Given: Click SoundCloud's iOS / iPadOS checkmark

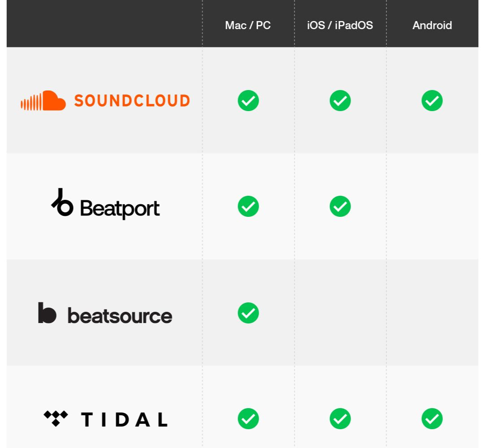Looking at the screenshot, I should pyautogui.click(x=340, y=101).
